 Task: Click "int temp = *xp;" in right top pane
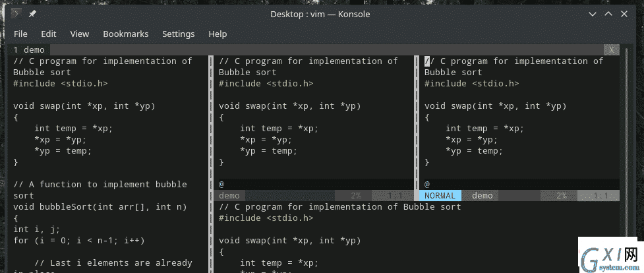point(485,129)
